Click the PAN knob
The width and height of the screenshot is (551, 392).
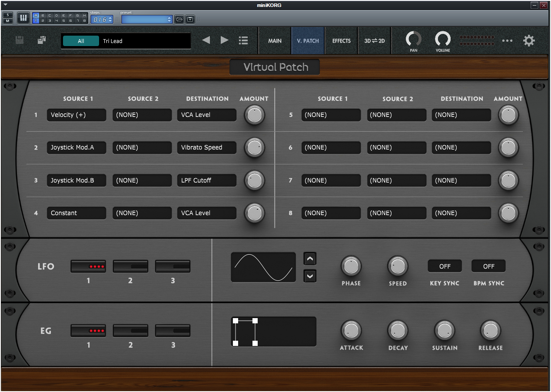pos(413,39)
